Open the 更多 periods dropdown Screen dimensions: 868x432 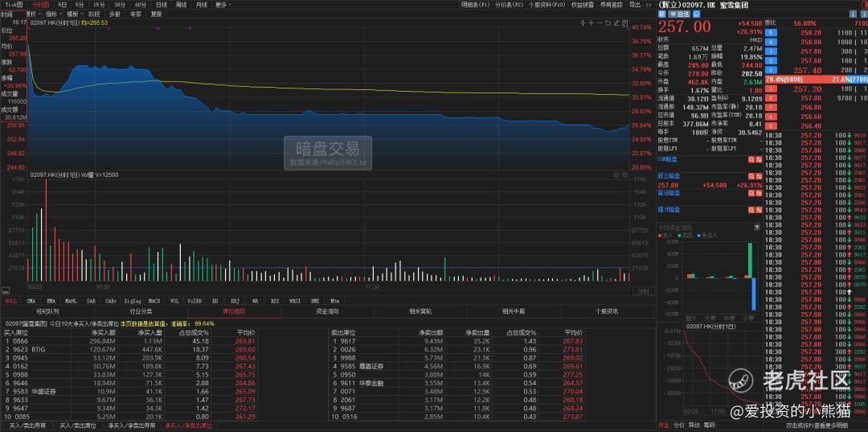click(x=222, y=5)
